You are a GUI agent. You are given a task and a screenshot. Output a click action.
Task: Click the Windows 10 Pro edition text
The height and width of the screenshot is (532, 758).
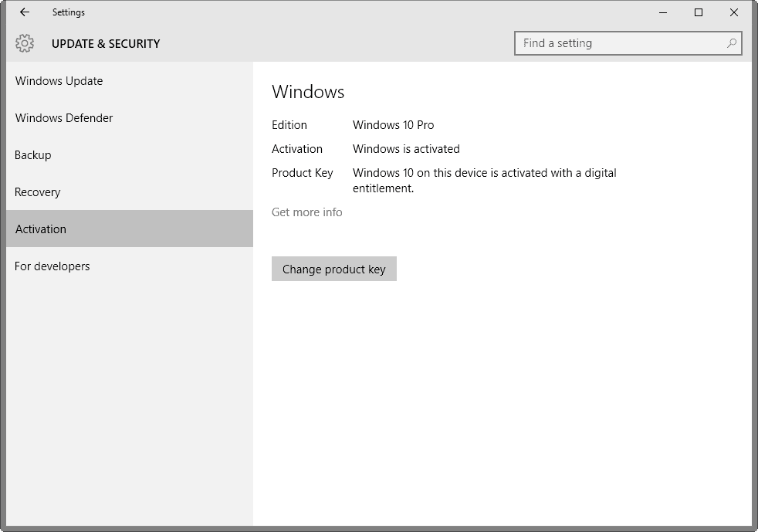click(394, 125)
